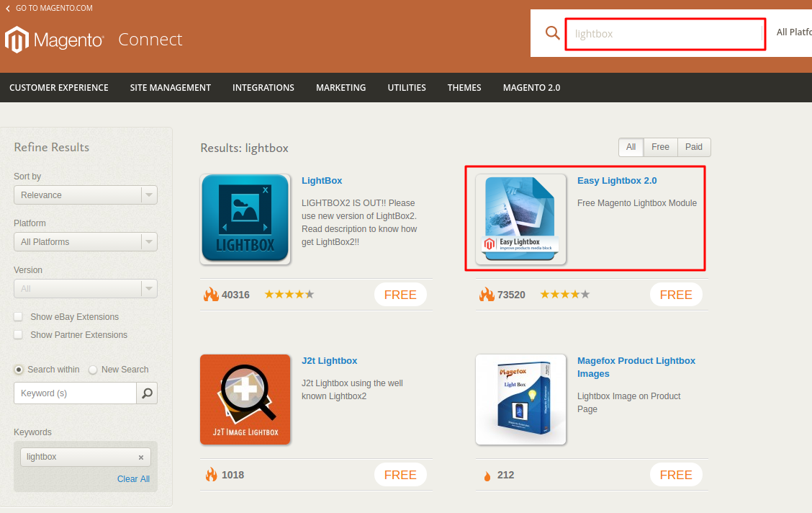Open the Easy Lightbox 2.0 thumbnail
Image resolution: width=812 pixels, height=513 pixels.
pos(520,218)
